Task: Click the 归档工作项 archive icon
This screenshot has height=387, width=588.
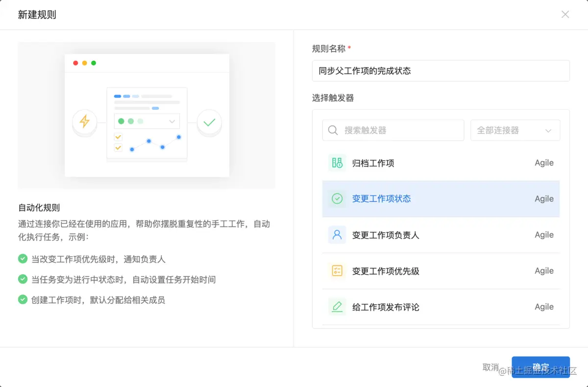Action: [x=337, y=163]
